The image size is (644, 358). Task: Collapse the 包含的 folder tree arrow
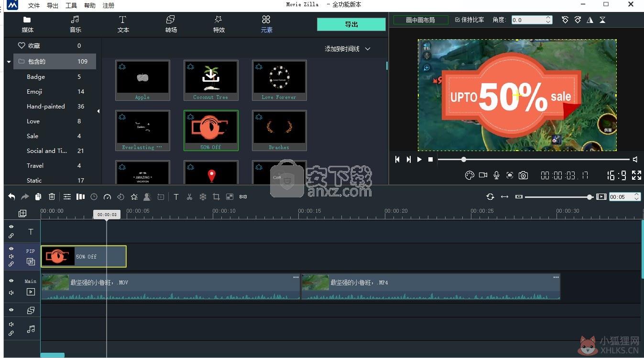click(9, 62)
